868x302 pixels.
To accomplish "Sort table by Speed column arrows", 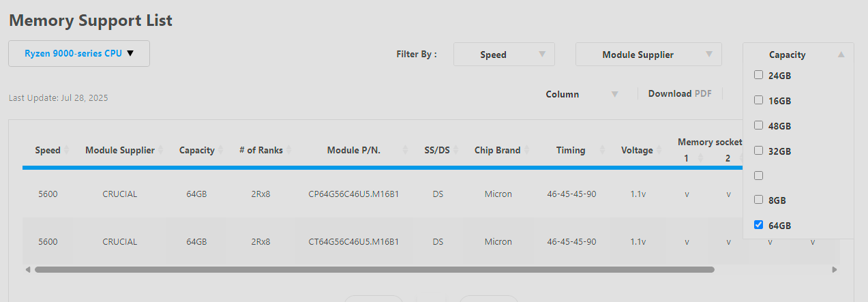I will pyautogui.click(x=67, y=150).
